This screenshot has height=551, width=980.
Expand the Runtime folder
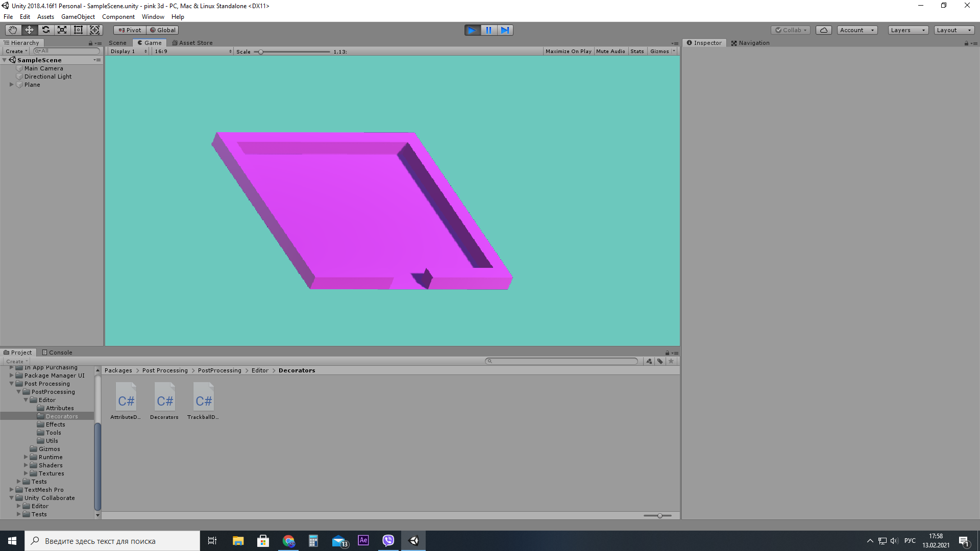pyautogui.click(x=26, y=457)
